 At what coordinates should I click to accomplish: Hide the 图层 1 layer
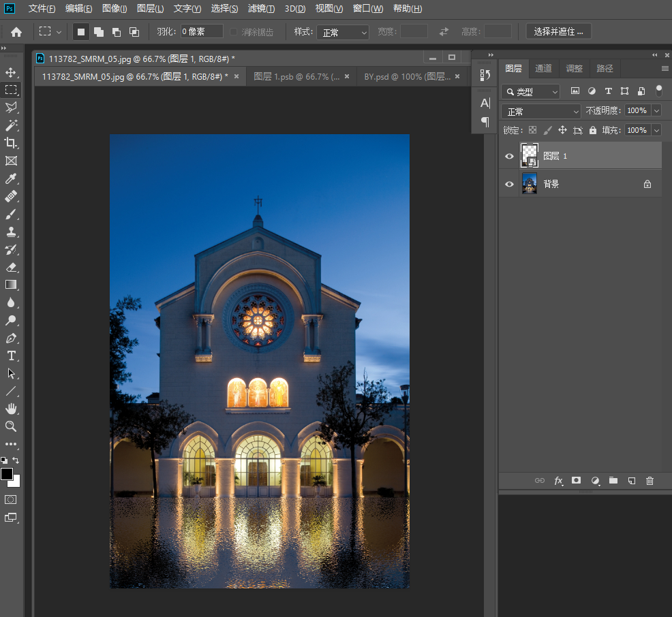(509, 156)
